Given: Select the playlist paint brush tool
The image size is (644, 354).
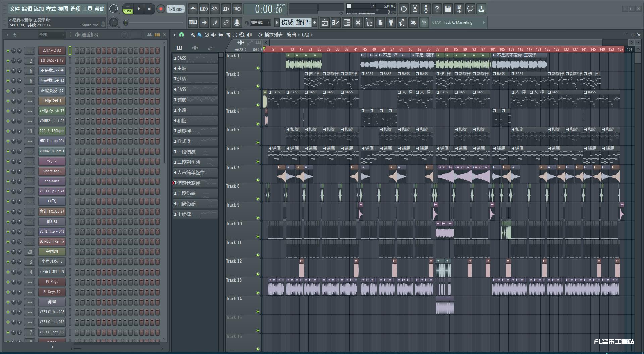Looking at the screenshot, I should pyautogui.click(x=200, y=35).
